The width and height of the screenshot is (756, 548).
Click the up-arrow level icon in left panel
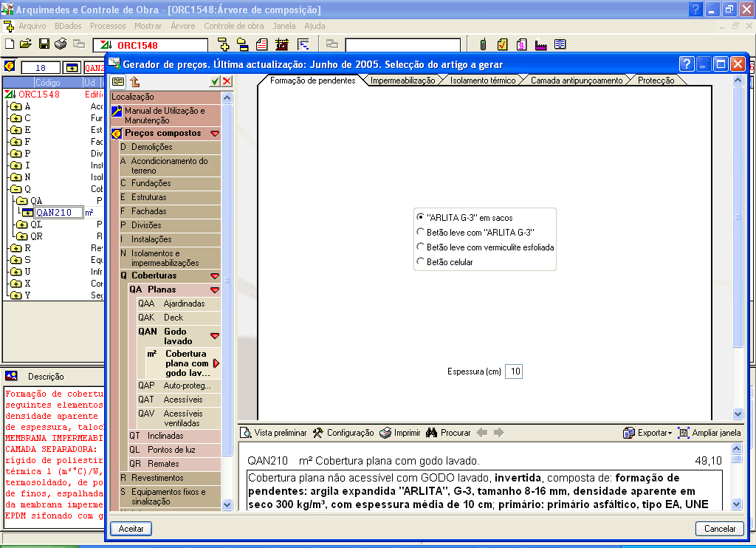tap(135, 81)
